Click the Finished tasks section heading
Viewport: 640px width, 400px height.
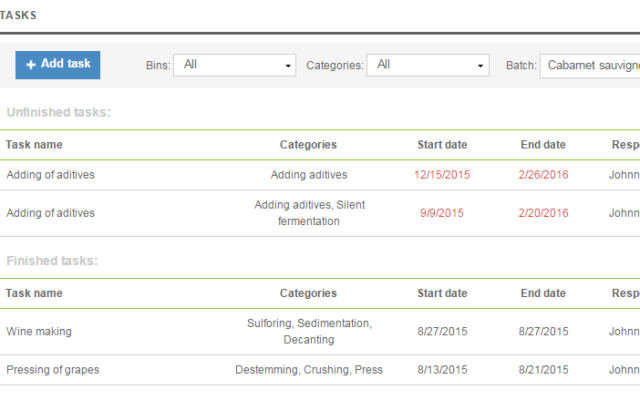click(52, 261)
